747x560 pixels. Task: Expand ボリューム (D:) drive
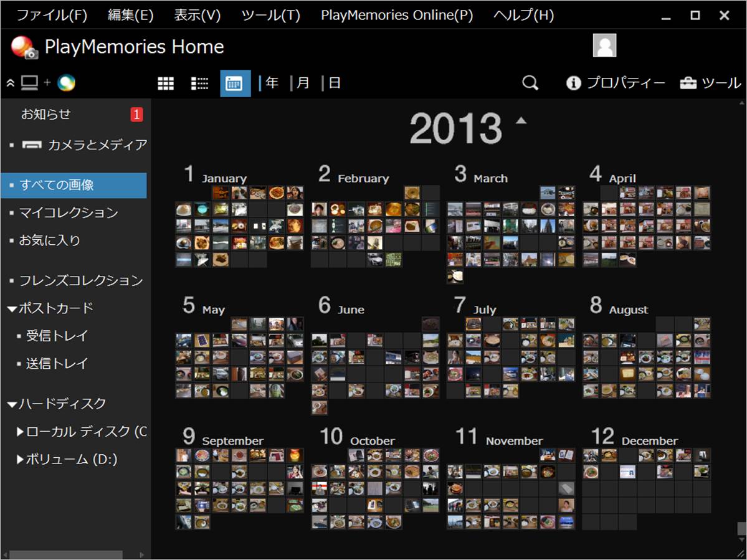[x=20, y=460]
